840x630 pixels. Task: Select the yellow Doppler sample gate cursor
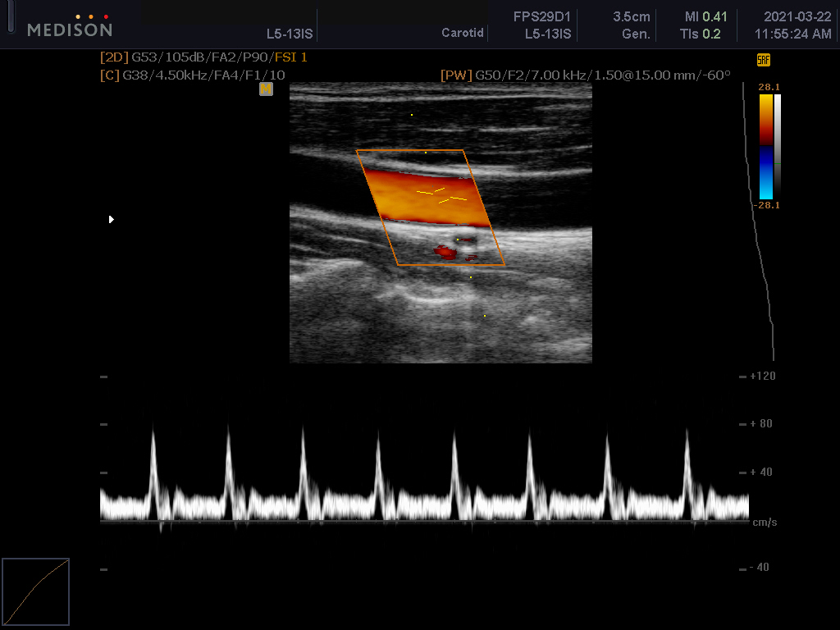click(441, 195)
